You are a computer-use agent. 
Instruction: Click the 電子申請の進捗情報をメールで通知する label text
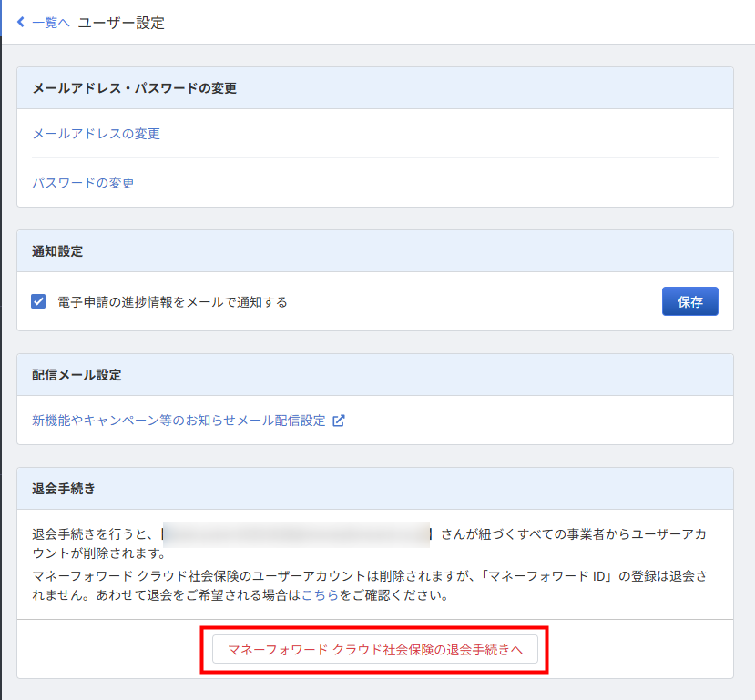(x=171, y=302)
